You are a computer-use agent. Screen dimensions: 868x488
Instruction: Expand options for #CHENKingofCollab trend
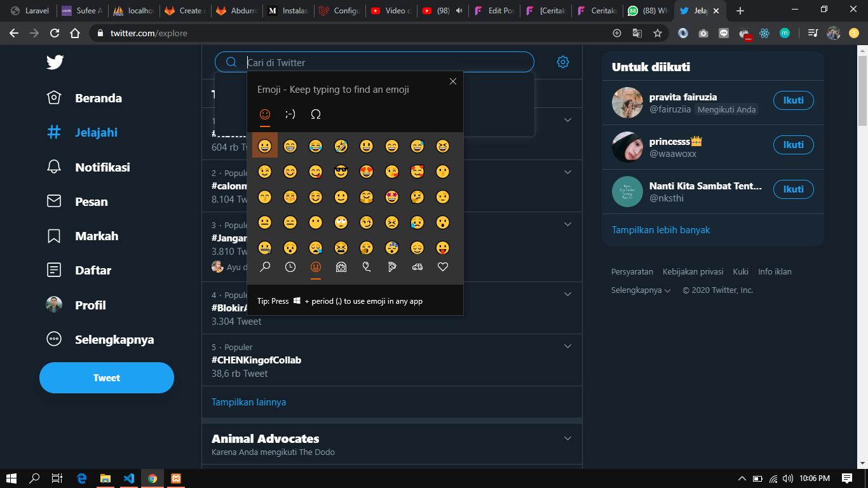[x=568, y=346]
